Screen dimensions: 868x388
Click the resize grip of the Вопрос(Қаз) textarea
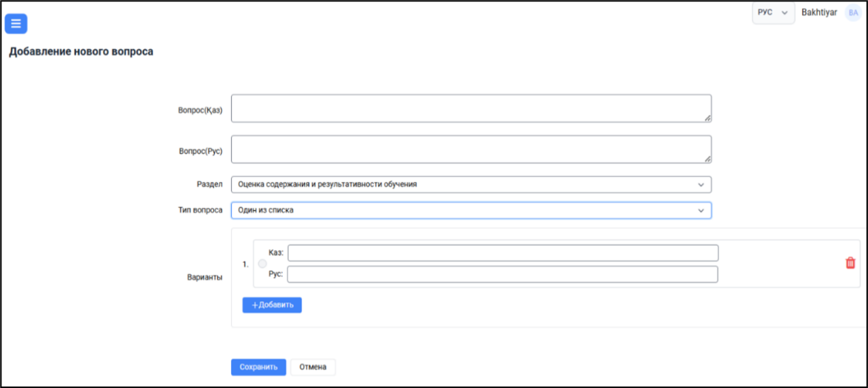coord(707,118)
